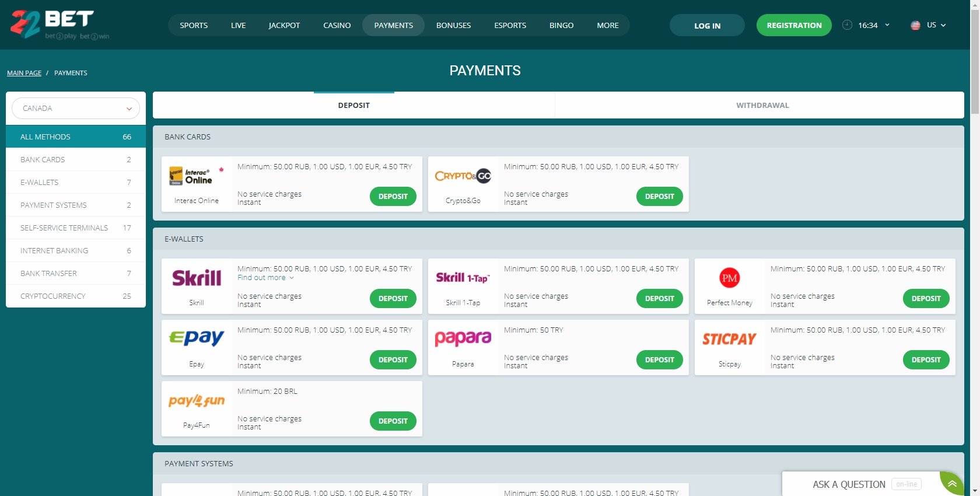The image size is (980, 496).
Task: Click the Skrill 1-Tap logo
Action: click(463, 278)
